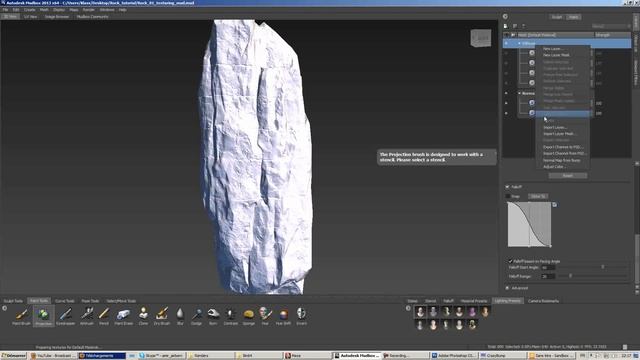Open the File menu

[5, 9]
